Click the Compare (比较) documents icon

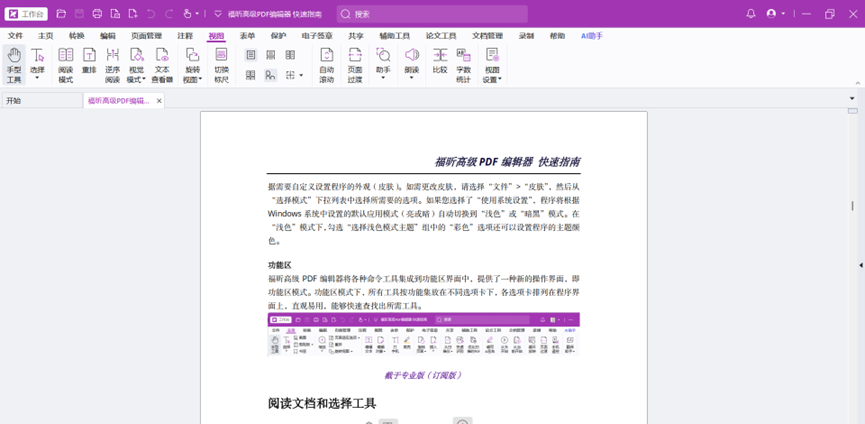tap(440, 61)
